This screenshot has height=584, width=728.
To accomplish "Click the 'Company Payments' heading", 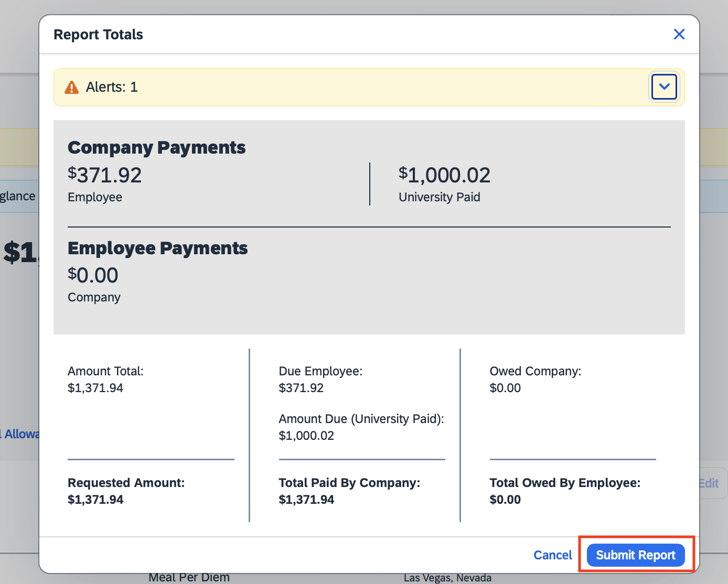I will click(x=157, y=147).
